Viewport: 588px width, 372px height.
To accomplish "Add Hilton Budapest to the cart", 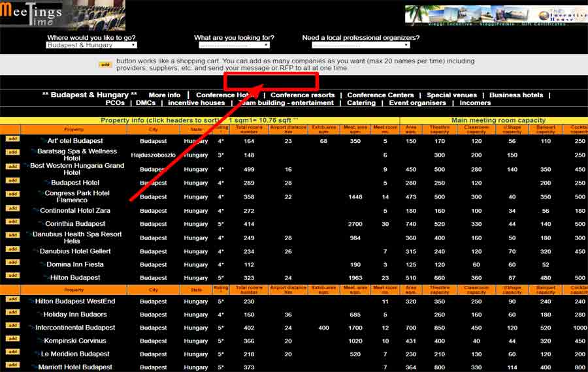I will coord(12,275).
